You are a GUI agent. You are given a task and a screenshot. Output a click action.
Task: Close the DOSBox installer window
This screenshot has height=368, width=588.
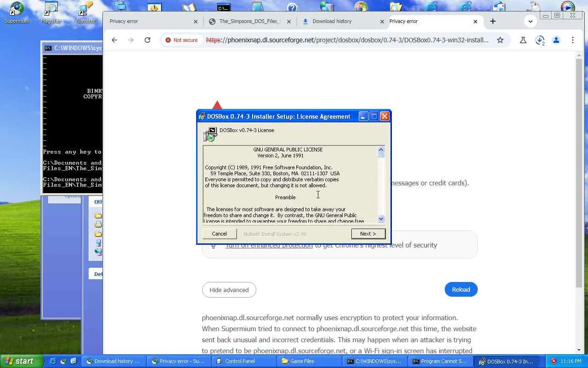pos(385,116)
